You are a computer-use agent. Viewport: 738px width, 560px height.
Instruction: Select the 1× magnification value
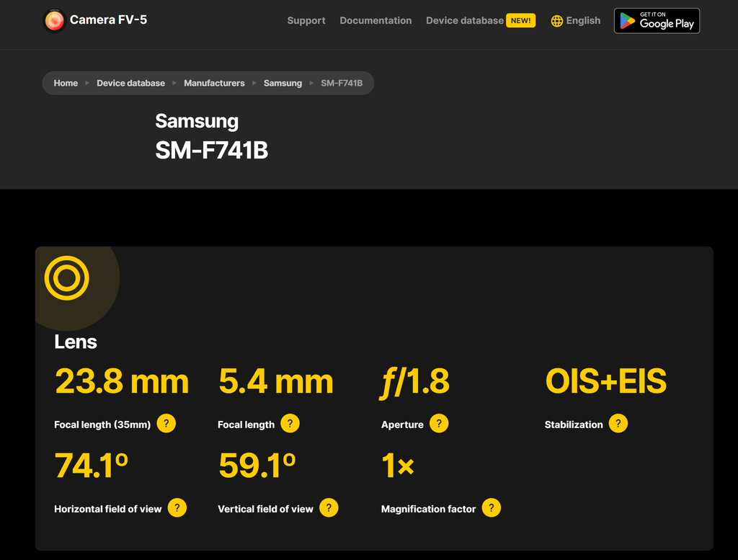[398, 466]
